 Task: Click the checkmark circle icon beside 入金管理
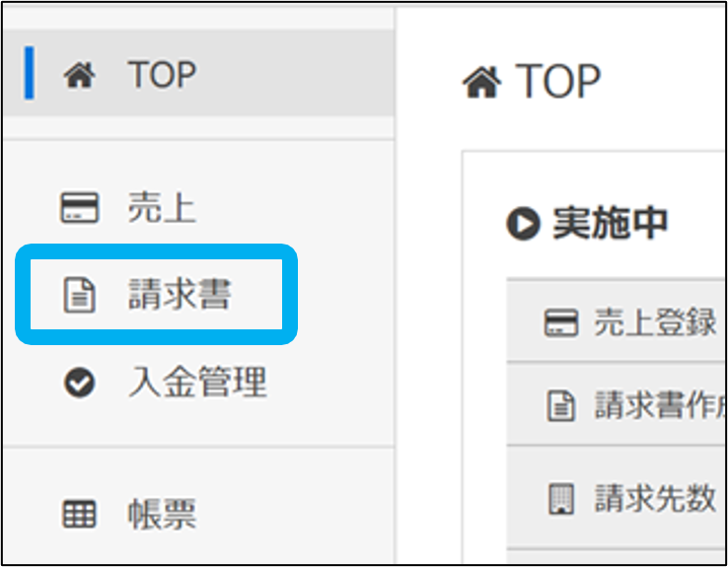coord(79,383)
